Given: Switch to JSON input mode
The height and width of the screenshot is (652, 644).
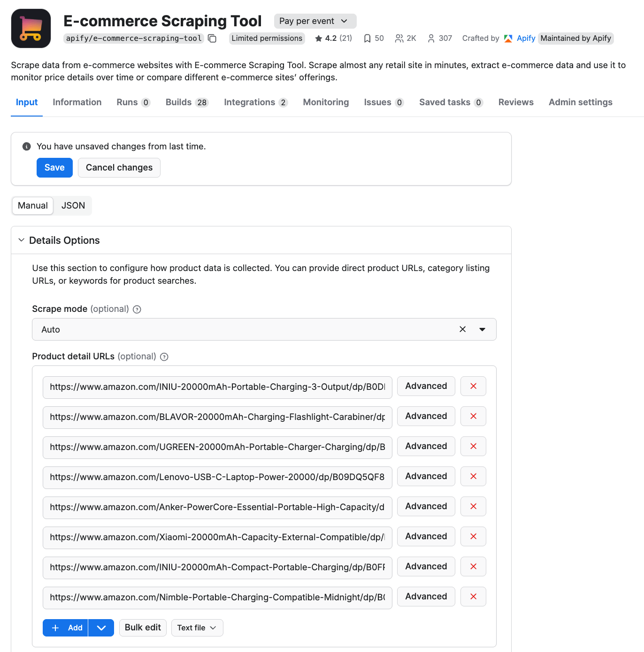Looking at the screenshot, I should click(73, 205).
